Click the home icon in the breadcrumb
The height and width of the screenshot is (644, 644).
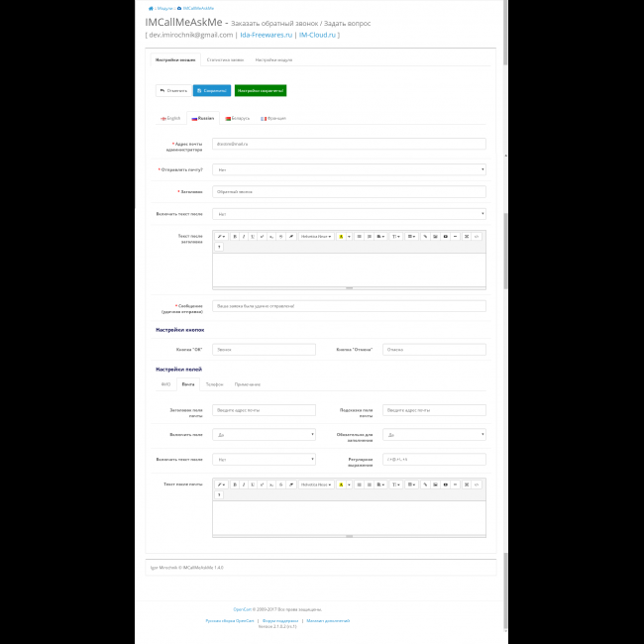[x=148, y=8]
